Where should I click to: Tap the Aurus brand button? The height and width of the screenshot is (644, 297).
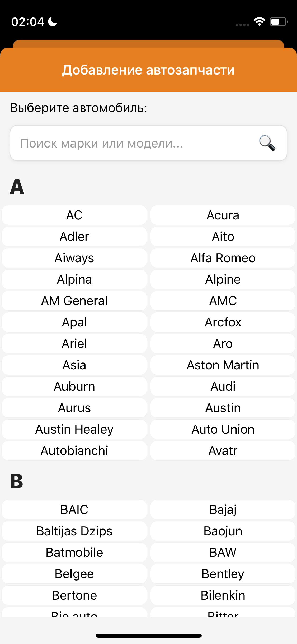pyautogui.click(x=74, y=408)
